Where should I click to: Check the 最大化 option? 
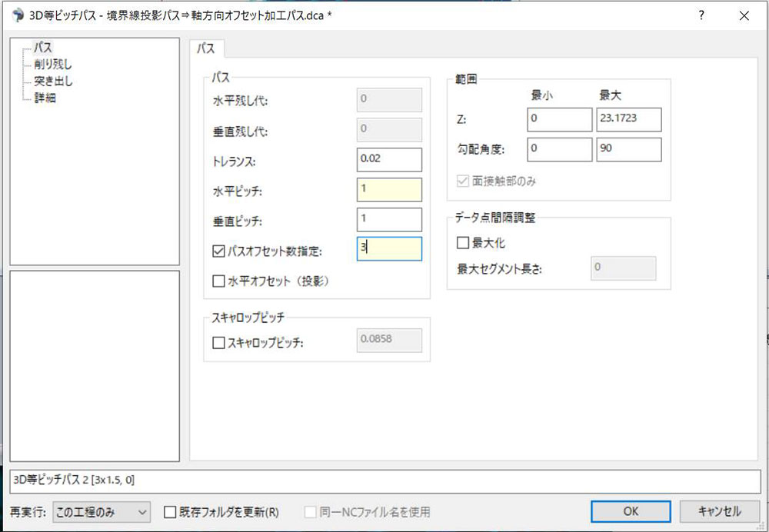click(463, 243)
